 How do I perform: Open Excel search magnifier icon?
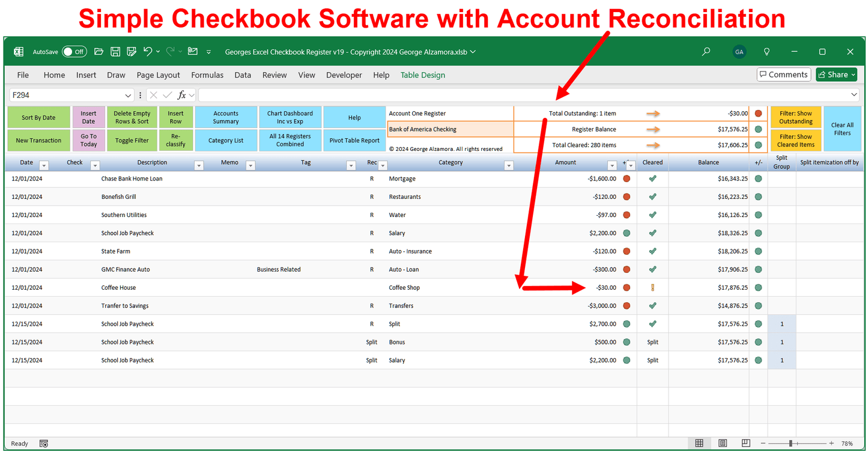(706, 52)
